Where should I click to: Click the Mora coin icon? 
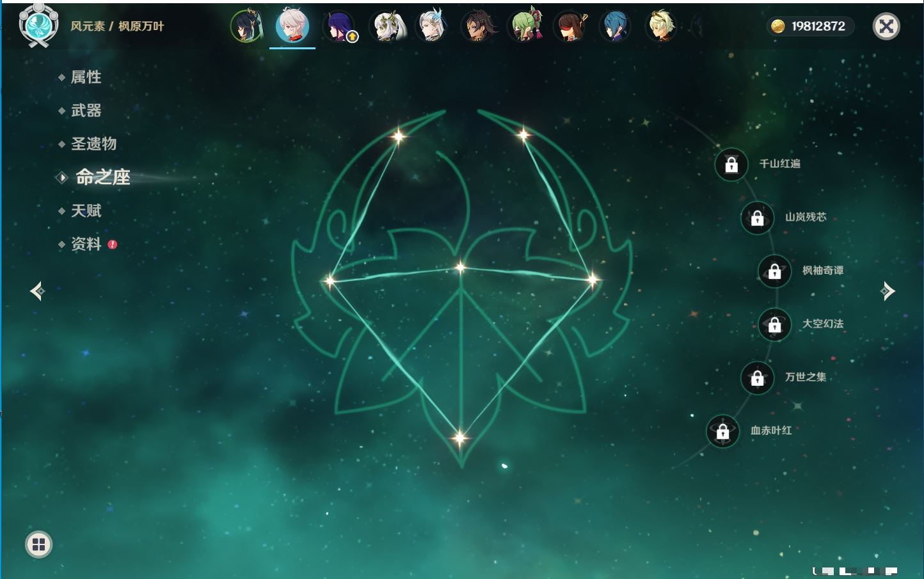tap(777, 26)
